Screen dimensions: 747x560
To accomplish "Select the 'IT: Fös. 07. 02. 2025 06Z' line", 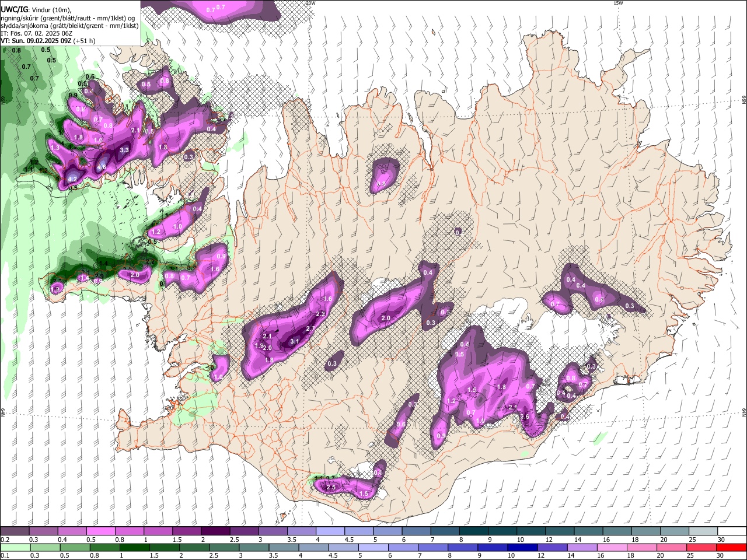I will tap(37, 33).
